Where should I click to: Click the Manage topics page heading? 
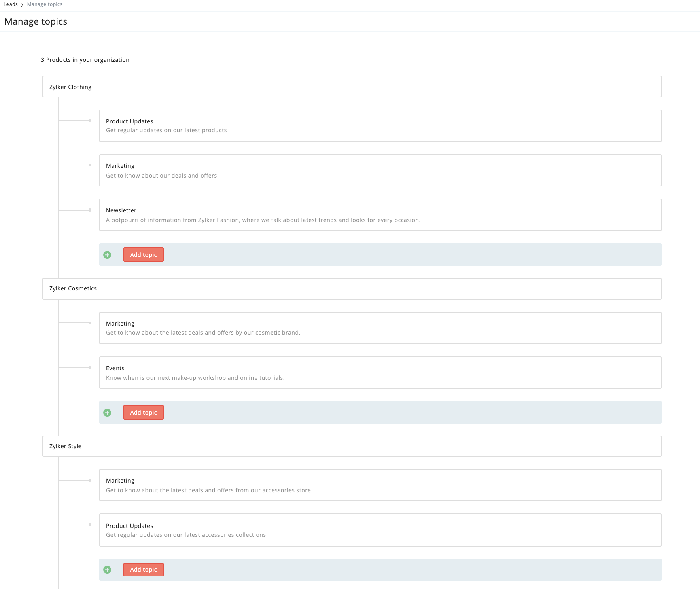pyautogui.click(x=36, y=21)
